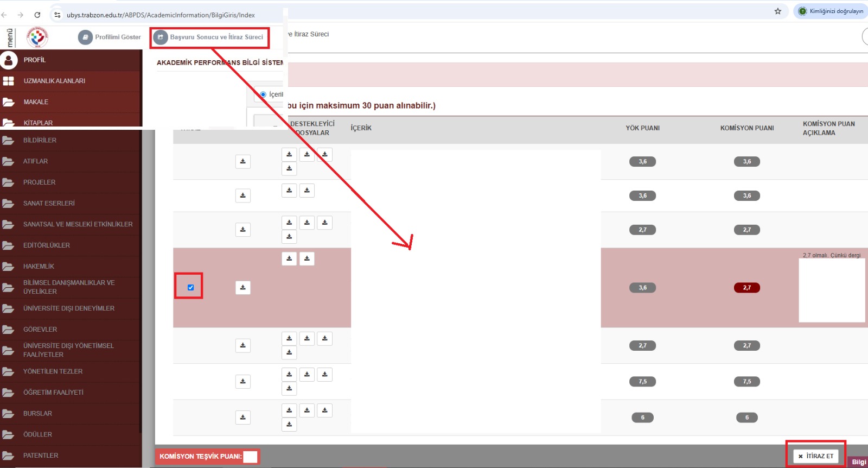Bookmark page with star icon
The width and height of the screenshot is (868, 468).
(777, 11)
